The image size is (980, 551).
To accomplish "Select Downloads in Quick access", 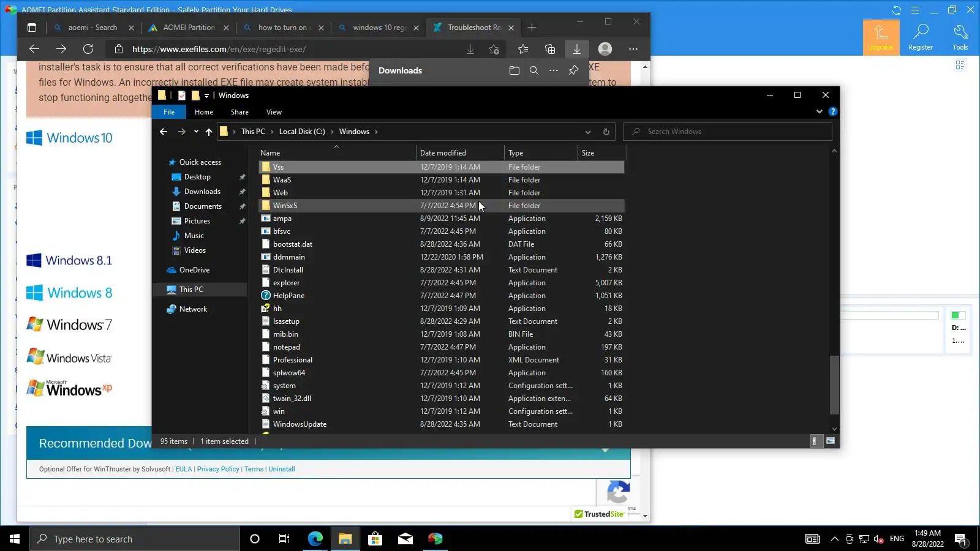I will pyautogui.click(x=202, y=192).
